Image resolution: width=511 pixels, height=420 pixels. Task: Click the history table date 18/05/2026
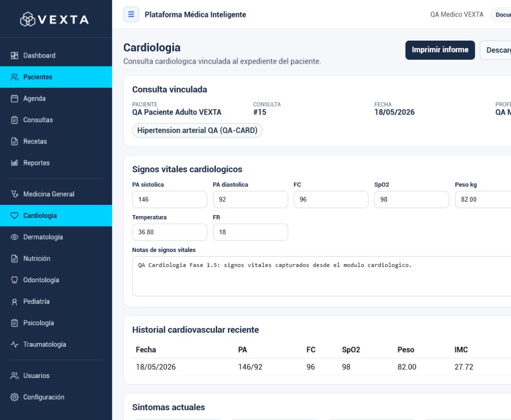pyautogui.click(x=156, y=367)
